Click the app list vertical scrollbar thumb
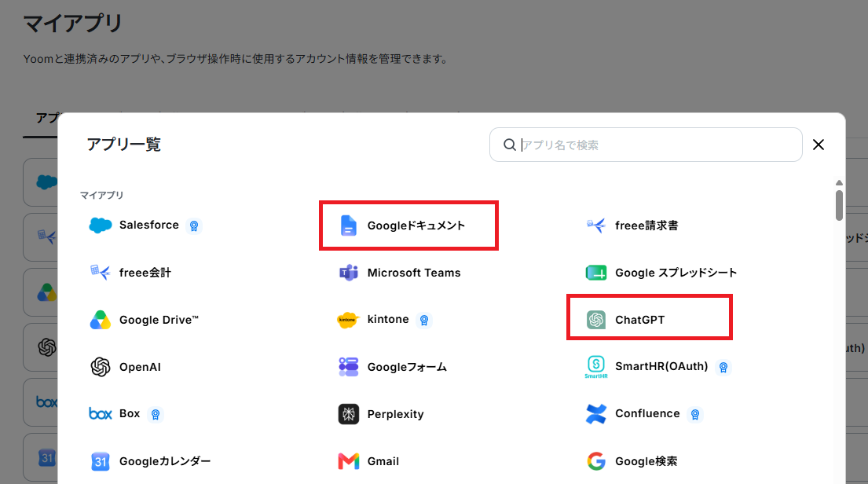The height and width of the screenshot is (484, 868). coord(839,205)
